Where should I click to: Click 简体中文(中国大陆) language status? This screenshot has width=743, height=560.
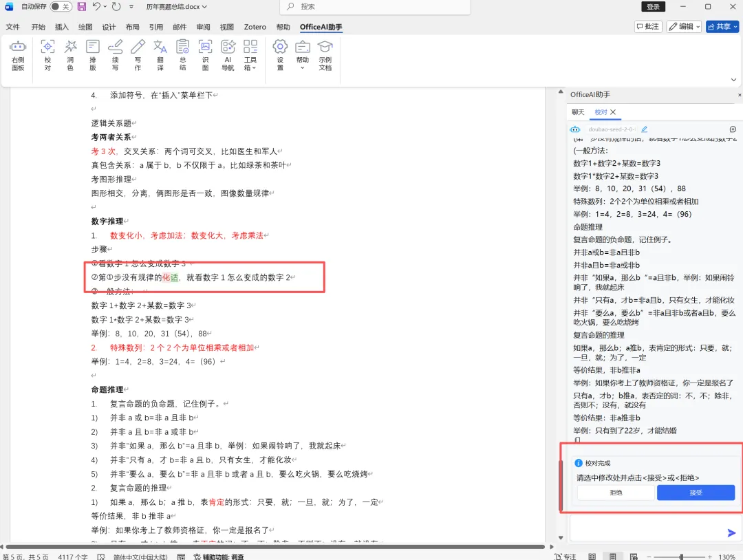click(140, 557)
